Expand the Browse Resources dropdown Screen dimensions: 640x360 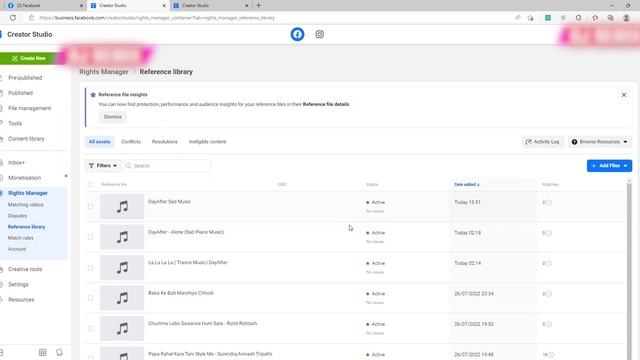600,142
